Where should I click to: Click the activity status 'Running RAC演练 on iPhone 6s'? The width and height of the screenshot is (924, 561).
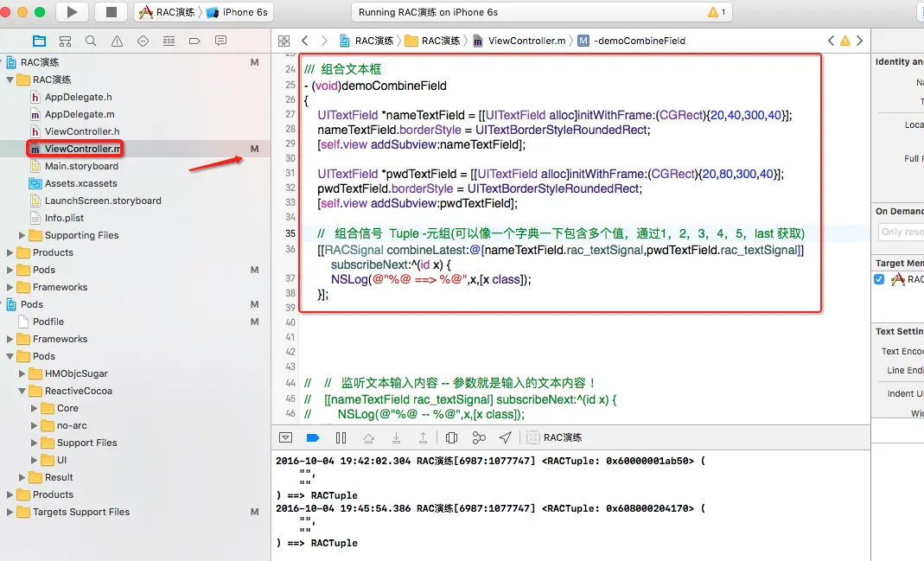[x=428, y=12]
